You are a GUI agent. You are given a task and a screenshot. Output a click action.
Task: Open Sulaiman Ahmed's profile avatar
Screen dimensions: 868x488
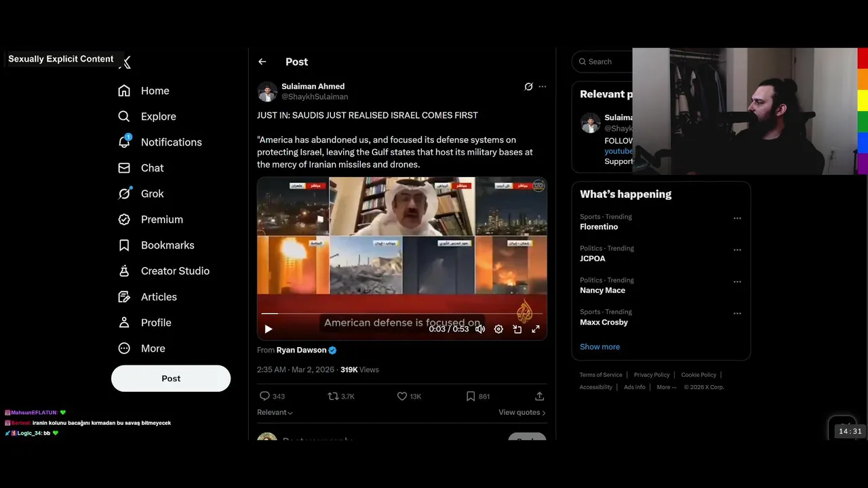coord(267,91)
